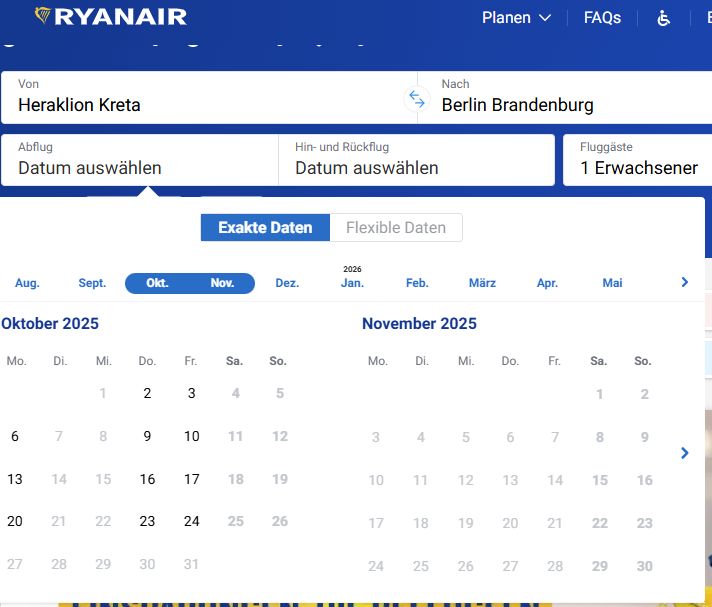Choose October 17 in calendar

coord(191,479)
